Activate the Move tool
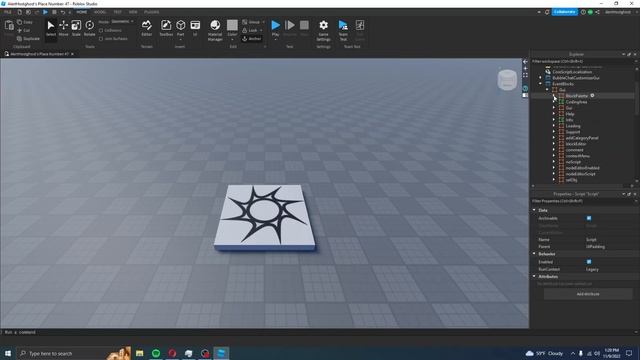 (x=64, y=29)
